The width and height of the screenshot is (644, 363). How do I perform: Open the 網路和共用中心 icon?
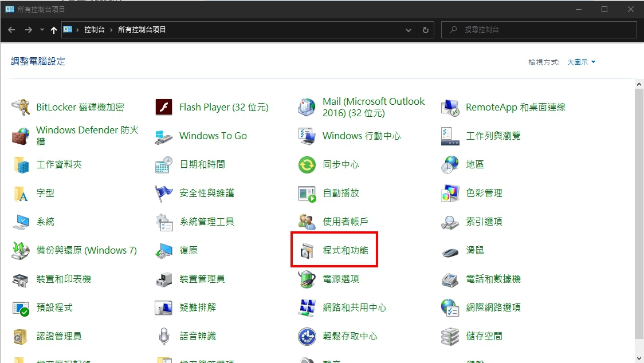click(307, 307)
